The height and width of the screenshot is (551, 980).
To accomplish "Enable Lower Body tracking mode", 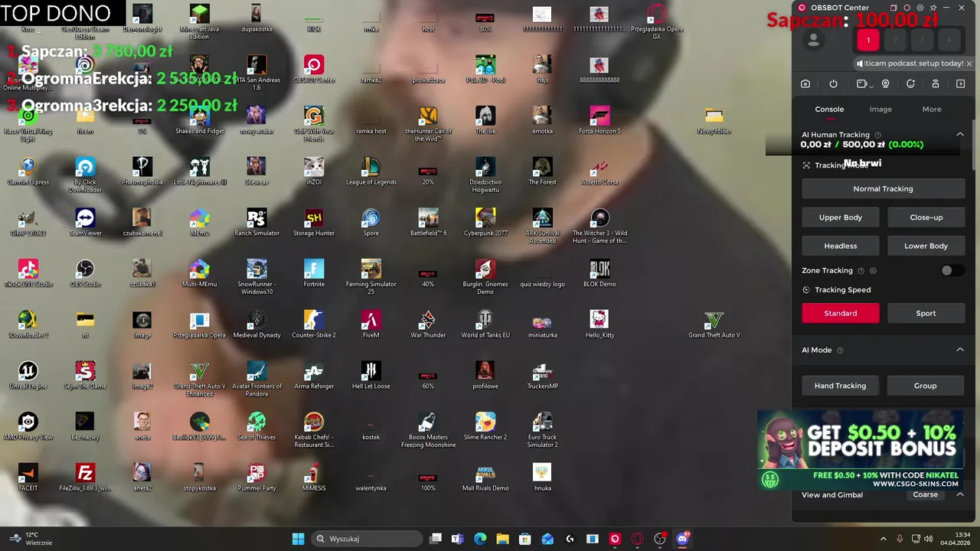I will (926, 246).
